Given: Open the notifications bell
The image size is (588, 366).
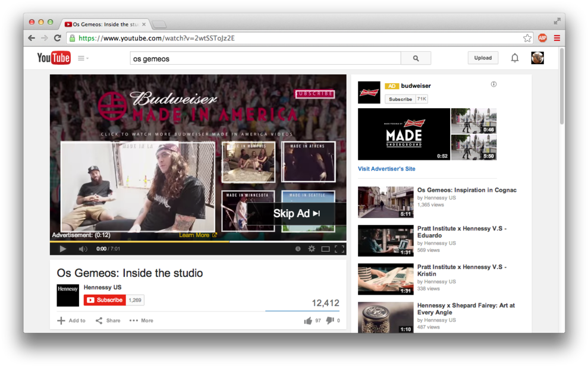Looking at the screenshot, I should [515, 58].
